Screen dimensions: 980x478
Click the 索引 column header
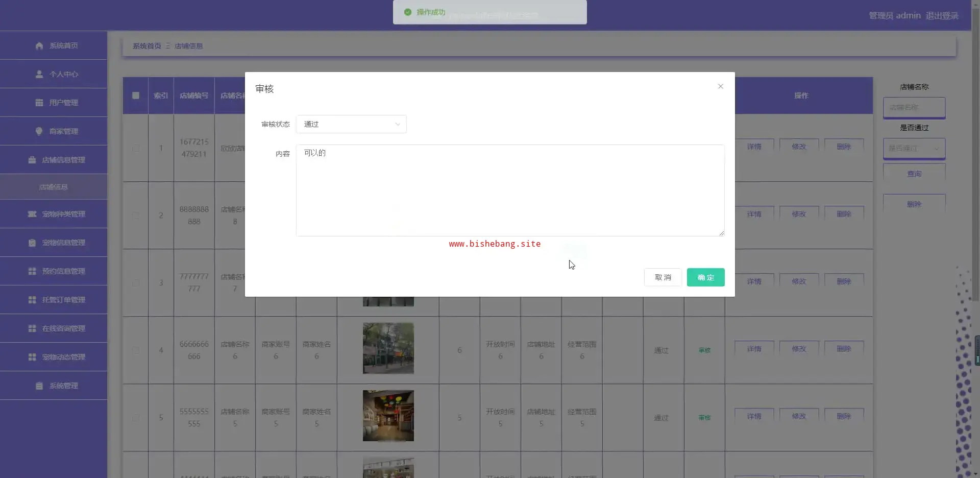click(x=161, y=95)
